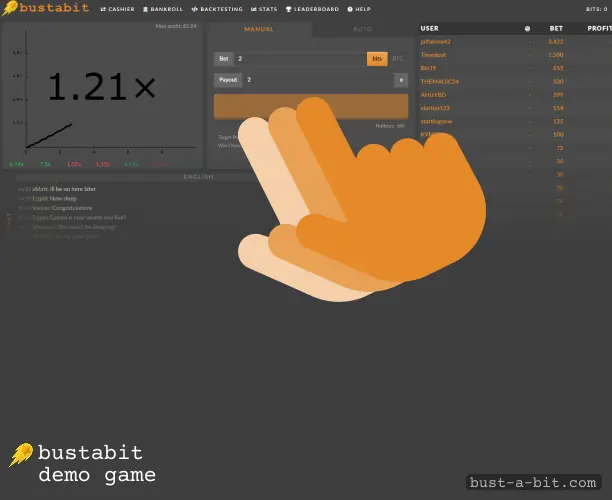The image size is (612, 500).
Task: Click the bustabit logo in the header
Action: tap(46, 8)
